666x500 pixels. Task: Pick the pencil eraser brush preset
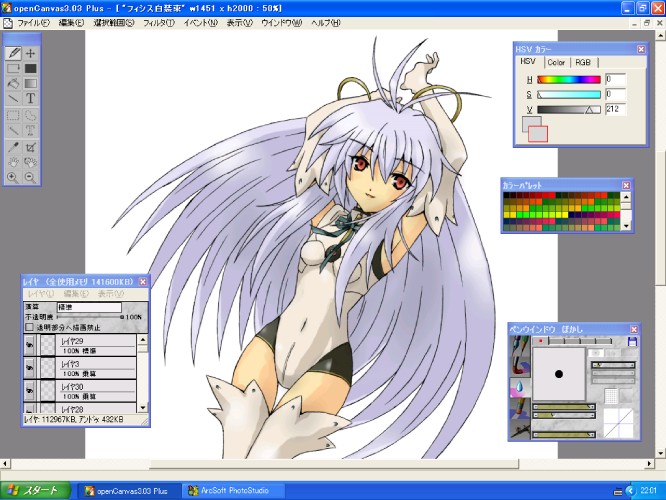[520, 408]
